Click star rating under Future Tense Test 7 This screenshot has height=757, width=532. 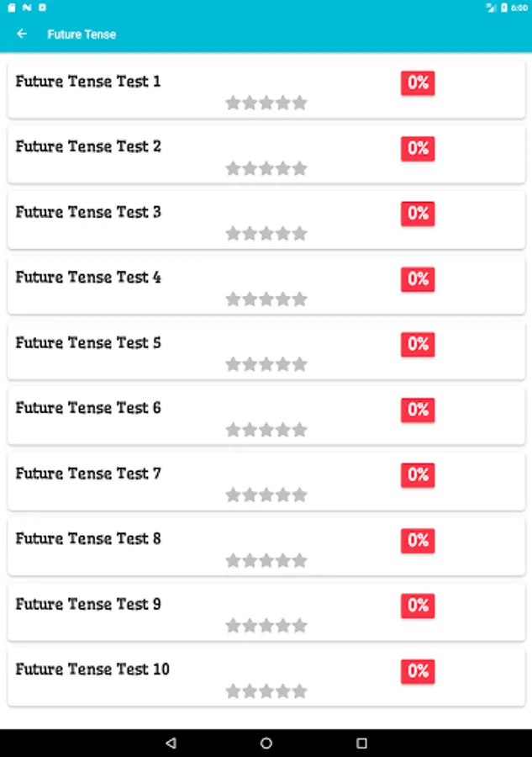click(x=266, y=495)
